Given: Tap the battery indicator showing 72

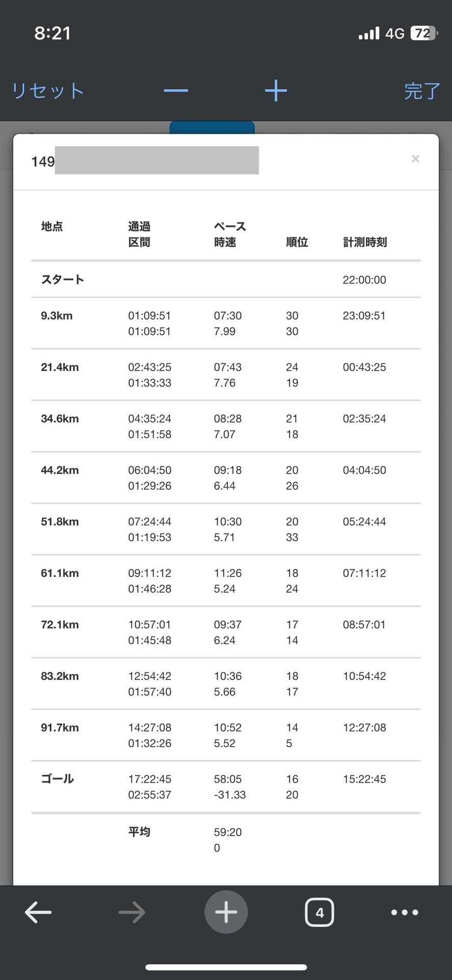Looking at the screenshot, I should [423, 33].
